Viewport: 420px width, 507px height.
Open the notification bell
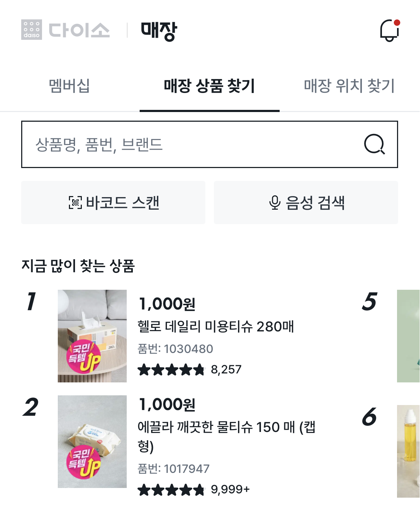click(389, 30)
